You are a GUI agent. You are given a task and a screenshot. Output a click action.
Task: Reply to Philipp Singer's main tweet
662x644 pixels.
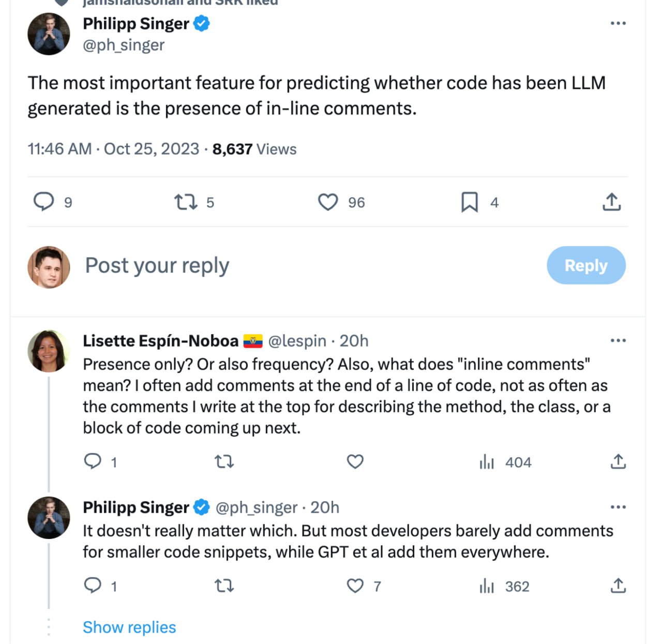pyautogui.click(x=44, y=202)
